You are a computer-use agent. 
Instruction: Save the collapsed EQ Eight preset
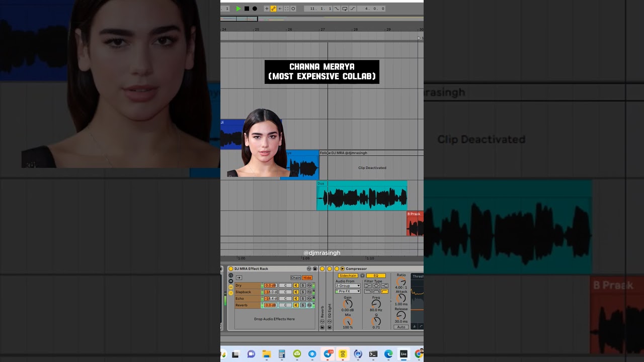pos(330,327)
